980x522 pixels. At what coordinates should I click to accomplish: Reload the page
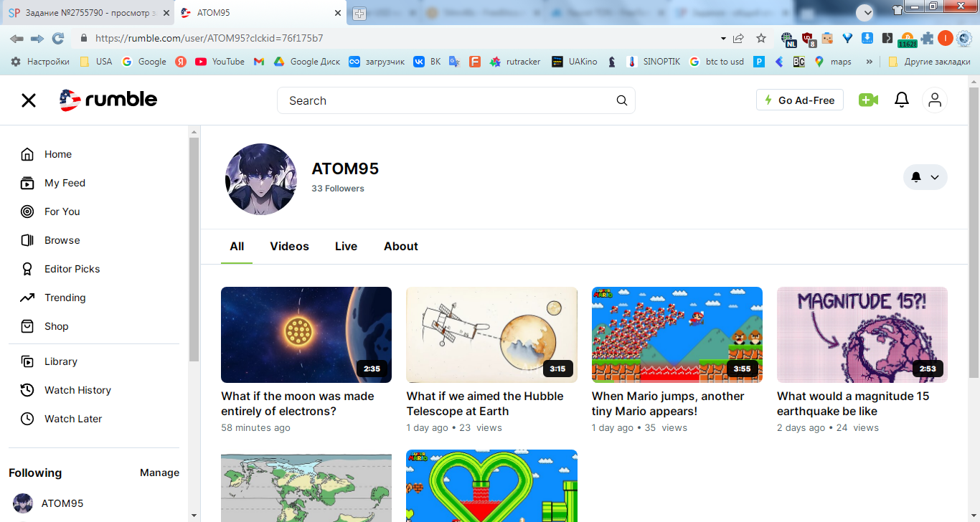58,38
